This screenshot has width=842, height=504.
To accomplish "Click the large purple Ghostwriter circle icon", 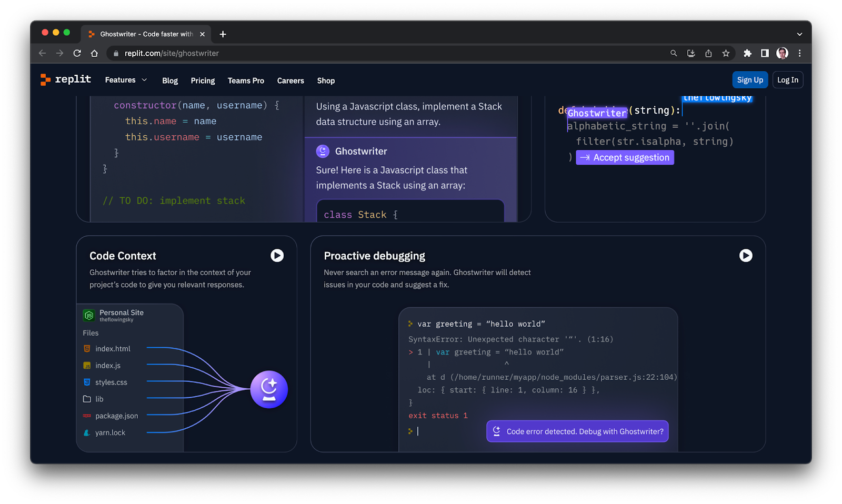I will (269, 389).
